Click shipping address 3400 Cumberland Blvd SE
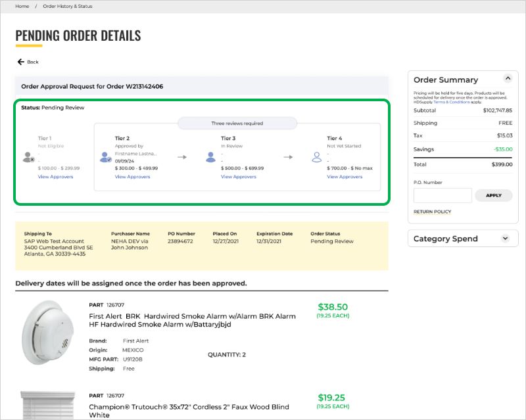Screen dimensions: 526x420 point(59,248)
